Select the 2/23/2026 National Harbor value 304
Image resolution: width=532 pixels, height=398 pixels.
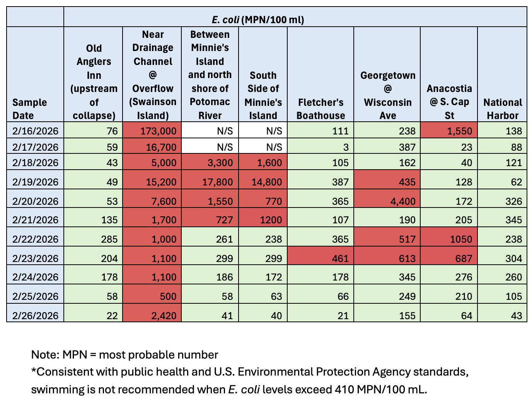[502, 259]
